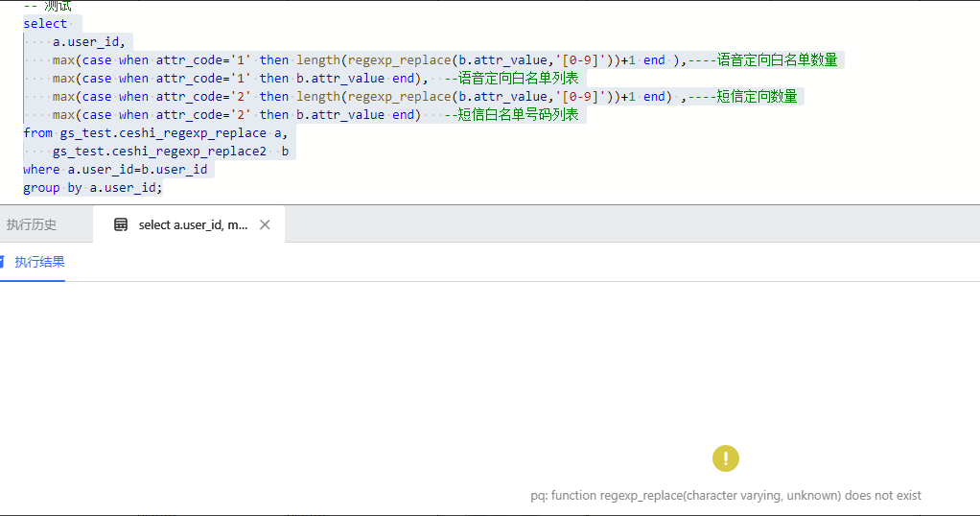Click the line with comment 语音定向白名单数量
The width and height of the screenshot is (980, 516).
(x=444, y=60)
